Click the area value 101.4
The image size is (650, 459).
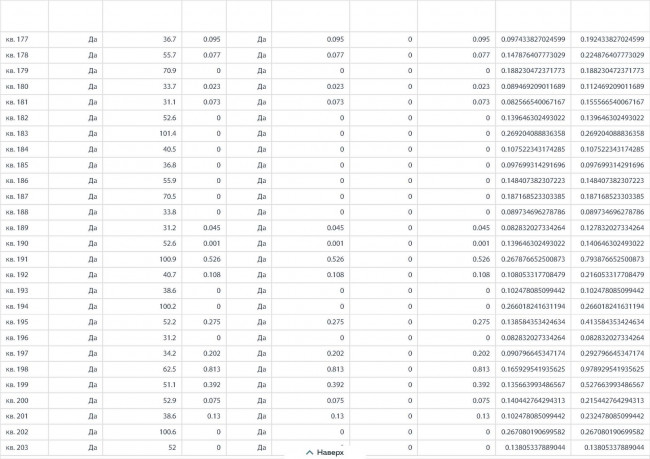168,134
